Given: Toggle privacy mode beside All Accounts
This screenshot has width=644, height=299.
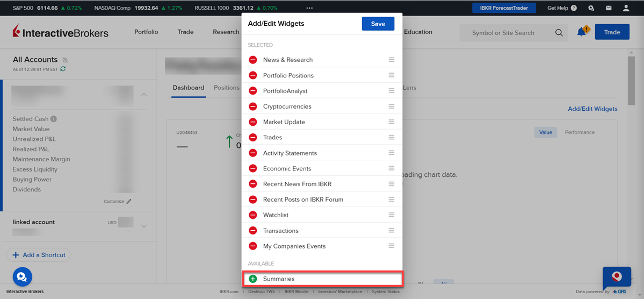Looking at the screenshot, I should pyautogui.click(x=65, y=60).
